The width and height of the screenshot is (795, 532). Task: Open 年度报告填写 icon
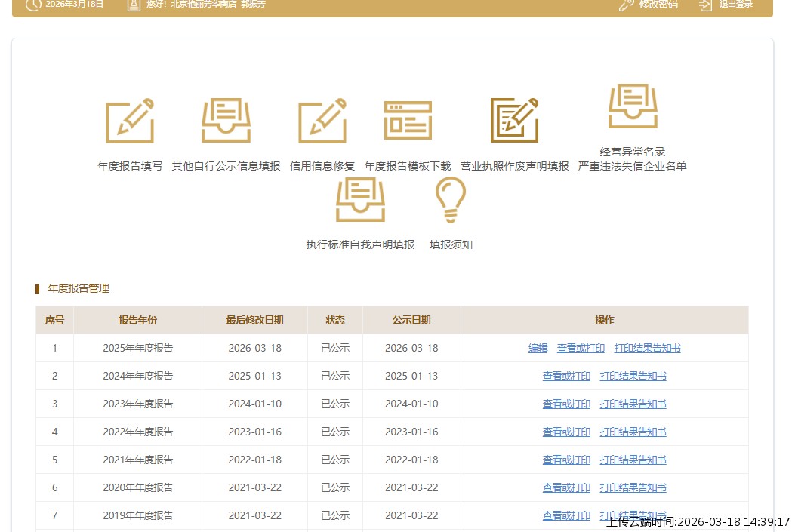[130, 121]
